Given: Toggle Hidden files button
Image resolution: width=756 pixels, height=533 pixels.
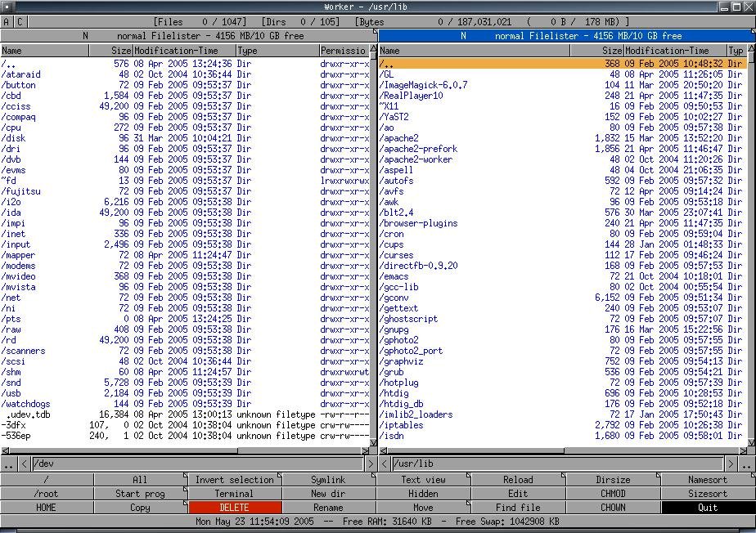Looking at the screenshot, I should 423,494.
